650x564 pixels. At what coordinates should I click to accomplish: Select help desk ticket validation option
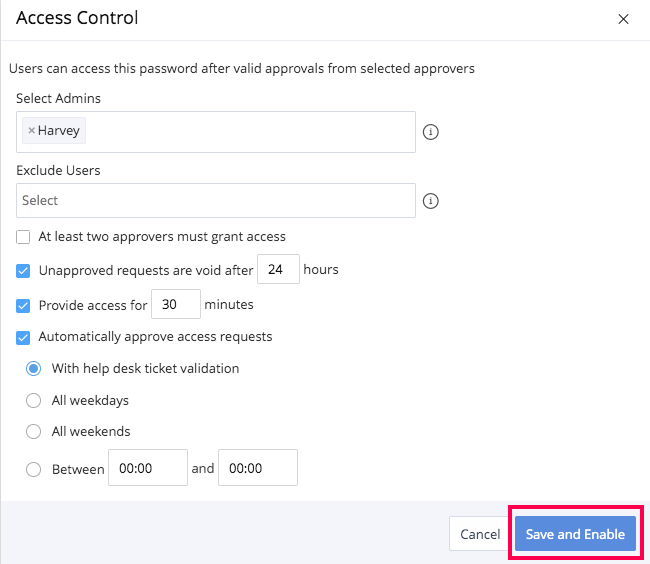[x=34, y=368]
